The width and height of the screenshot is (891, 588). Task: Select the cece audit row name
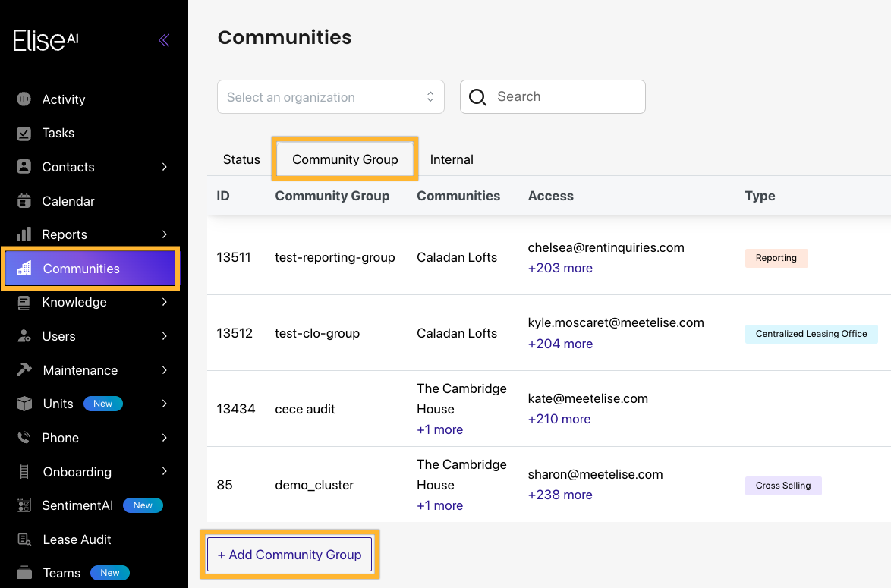[x=304, y=409]
